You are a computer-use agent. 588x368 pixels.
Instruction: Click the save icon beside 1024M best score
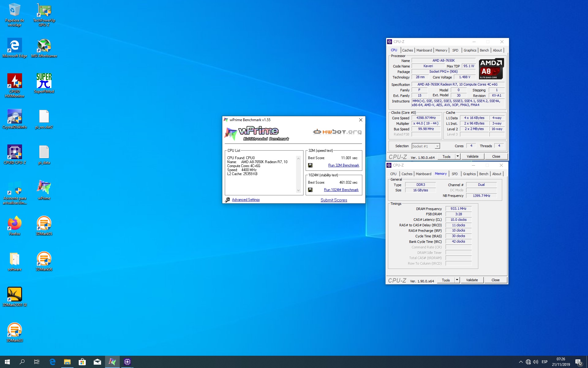310,190
